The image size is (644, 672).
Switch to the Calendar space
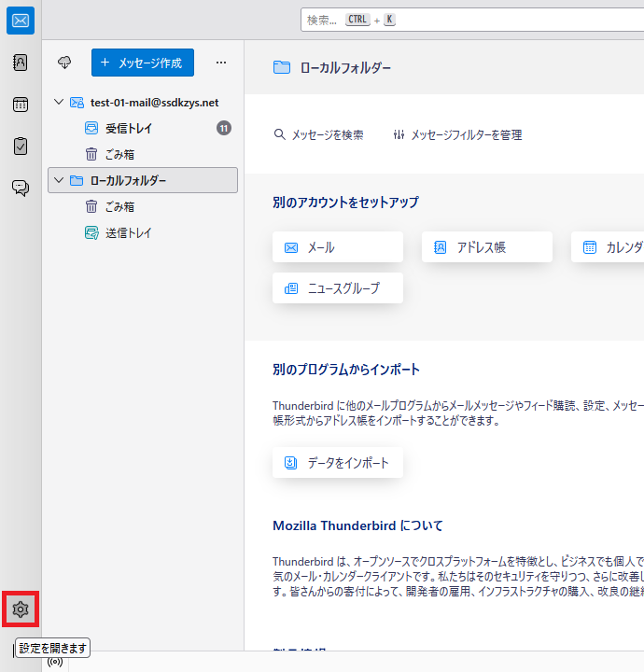coord(21,105)
